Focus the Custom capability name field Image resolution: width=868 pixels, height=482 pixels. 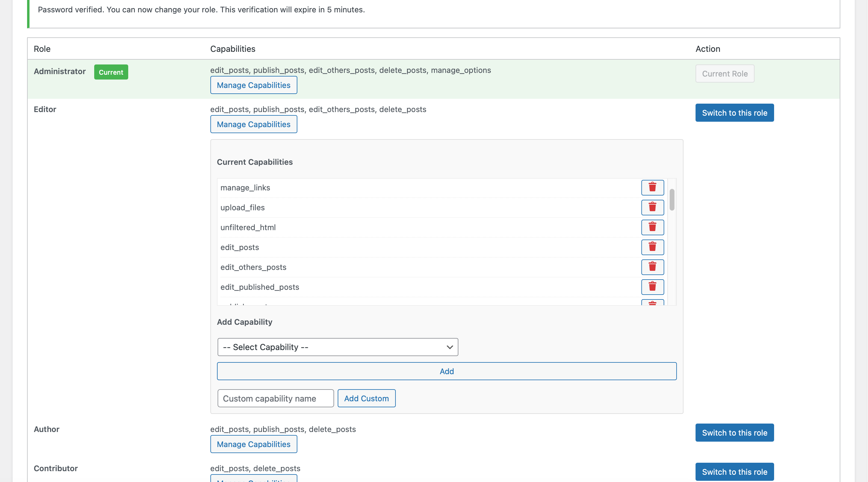(275, 398)
